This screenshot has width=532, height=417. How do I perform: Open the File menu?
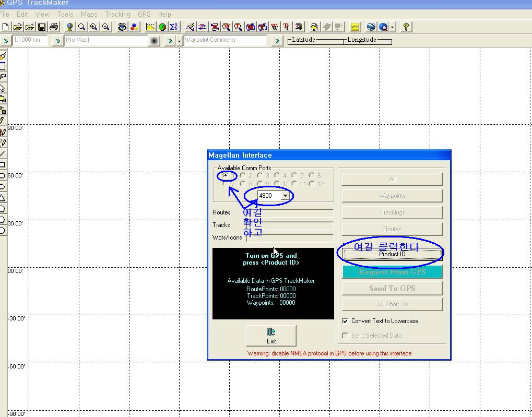click(4, 14)
